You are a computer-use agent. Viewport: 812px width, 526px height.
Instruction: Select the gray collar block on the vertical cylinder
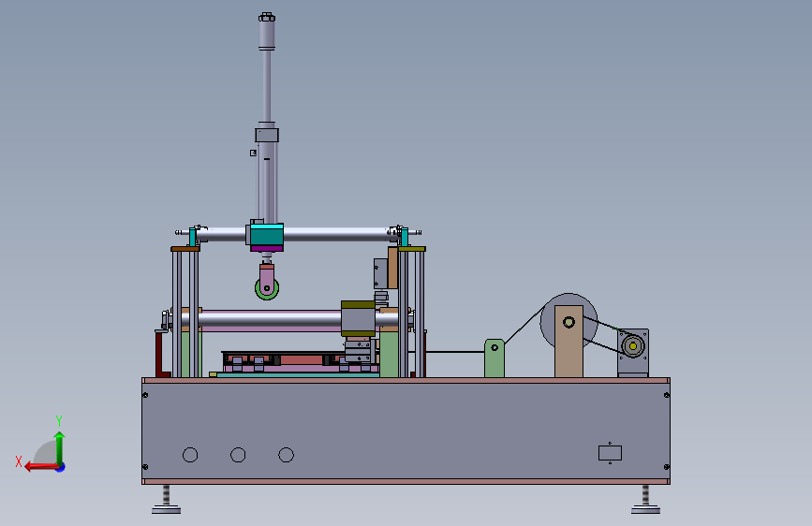267,135
